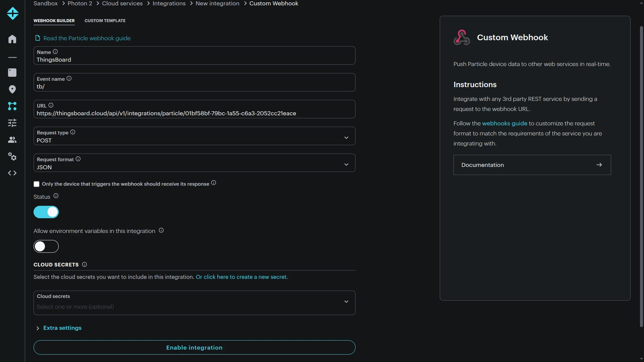The width and height of the screenshot is (644, 362).
Task: Open the Documentation button
Action: [532, 165]
